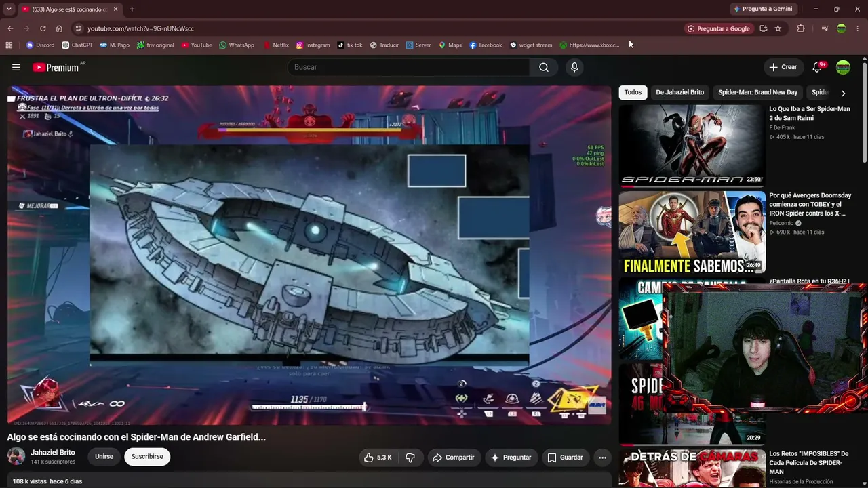868x488 pixels.
Task: Save the video with Guardar
Action: [565, 457]
